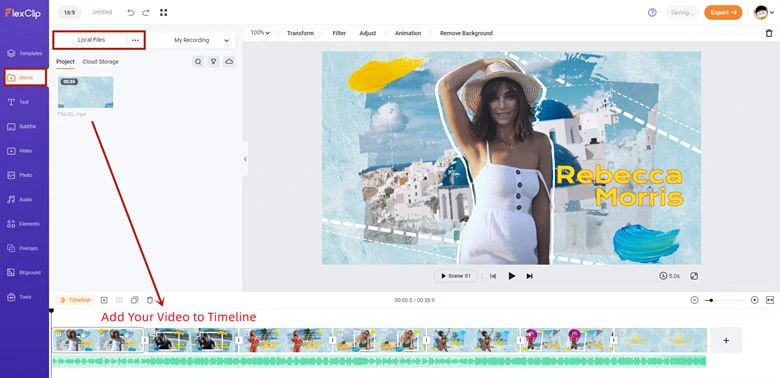The width and height of the screenshot is (780, 378).
Task: Open the BKground sidebar section
Action: point(24,273)
